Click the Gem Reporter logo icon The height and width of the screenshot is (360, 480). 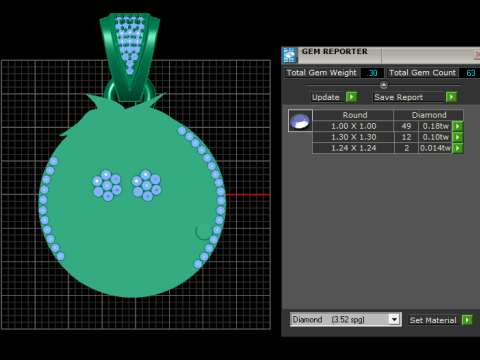click(289, 55)
